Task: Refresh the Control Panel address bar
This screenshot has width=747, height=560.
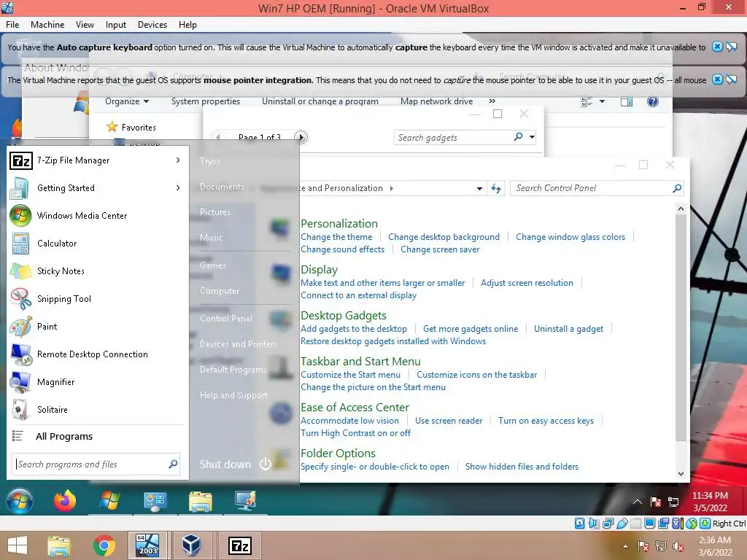Action: [x=496, y=188]
